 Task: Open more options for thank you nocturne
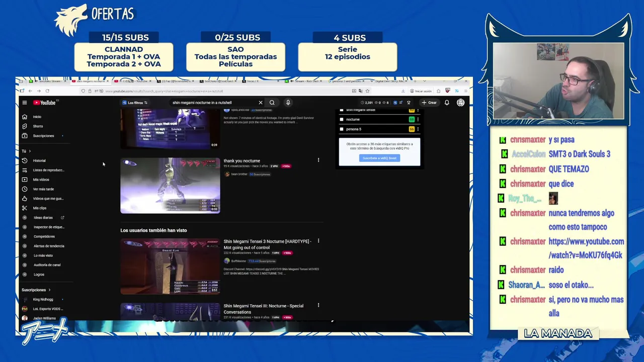pos(318,160)
